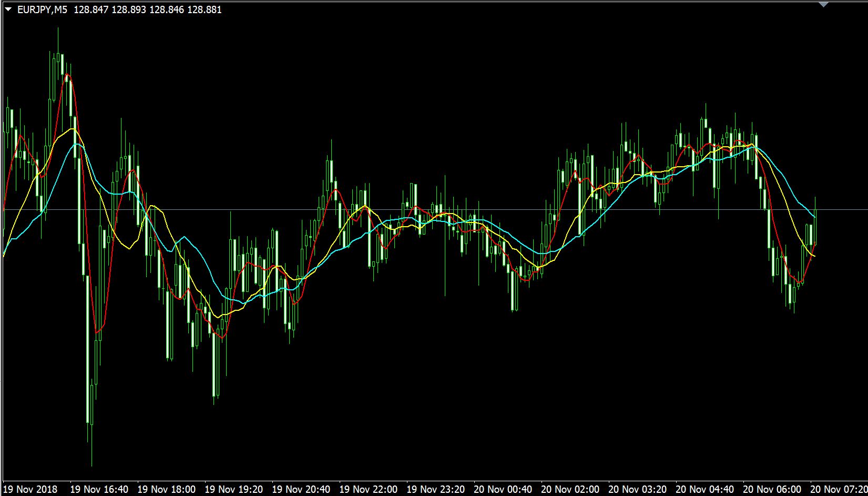
Task: Click the 20 Nov 07:20 time label
Action: 839,489
